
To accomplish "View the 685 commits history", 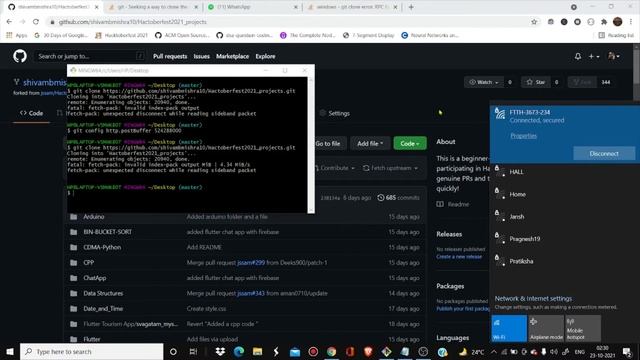I will click(398, 198).
